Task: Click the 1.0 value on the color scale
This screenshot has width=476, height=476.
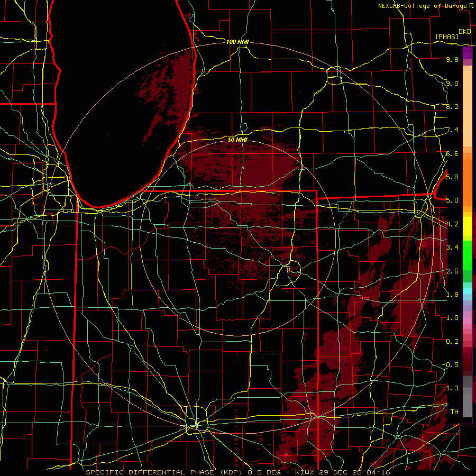Action: pos(452,317)
